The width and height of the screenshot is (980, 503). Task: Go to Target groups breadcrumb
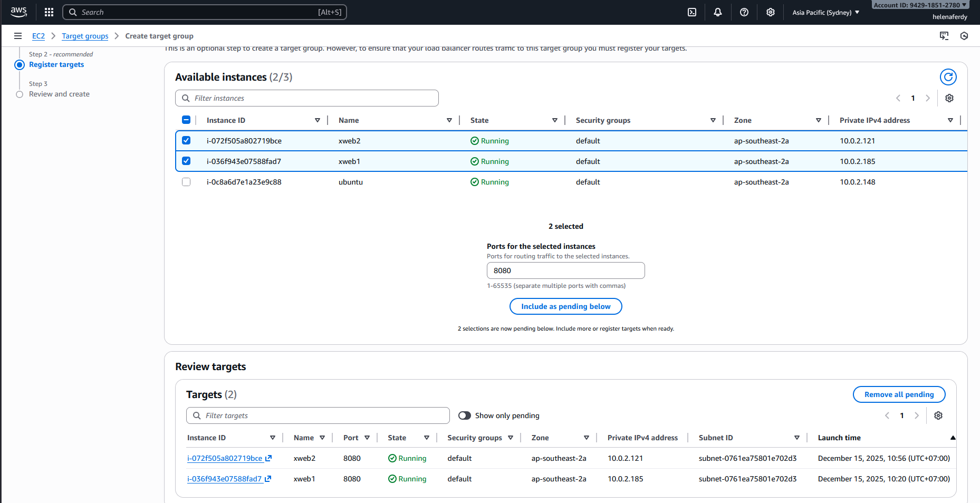pos(85,36)
